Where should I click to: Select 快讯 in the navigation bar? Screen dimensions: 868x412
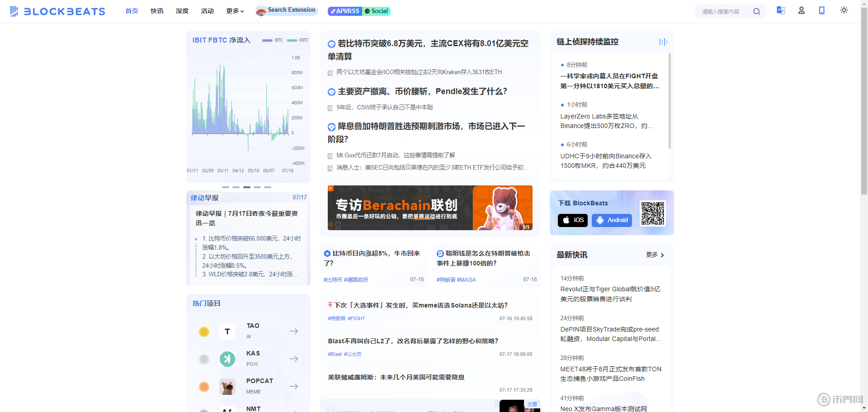click(x=157, y=10)
